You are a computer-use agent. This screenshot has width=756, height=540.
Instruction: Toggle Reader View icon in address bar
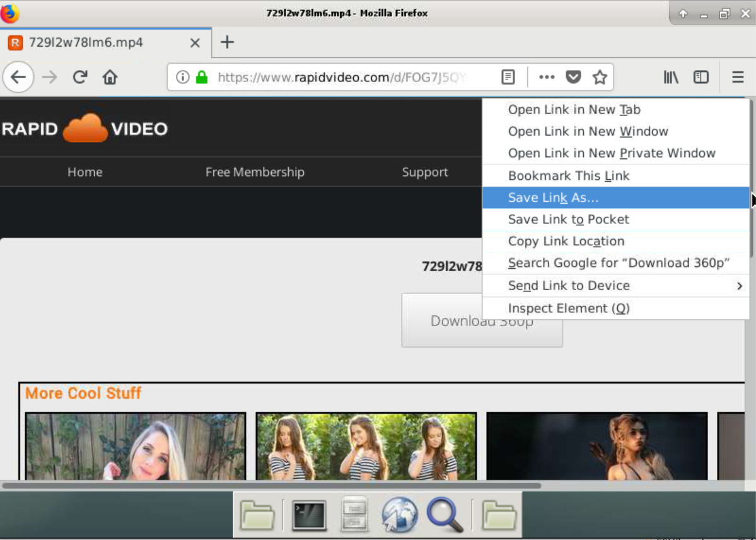[508, 77]
